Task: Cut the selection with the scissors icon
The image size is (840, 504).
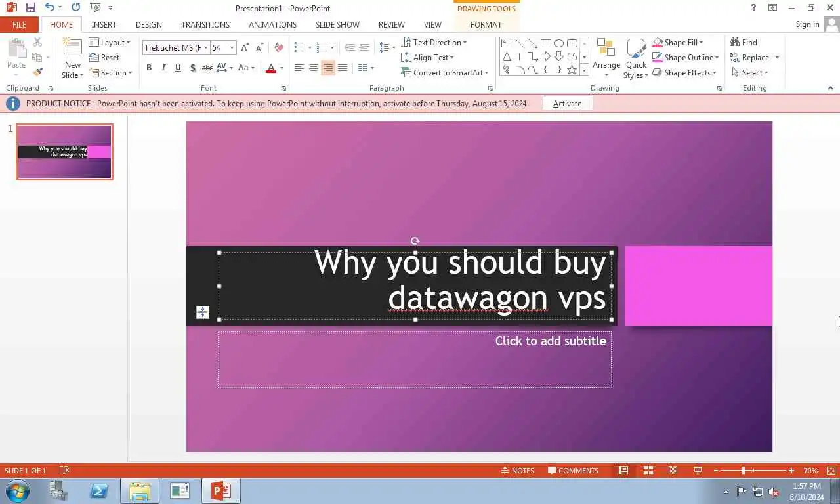Action: coord(37,42)
